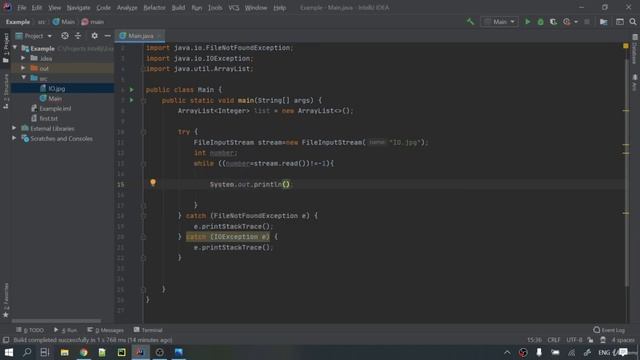Open the Messages tool window

105,330
